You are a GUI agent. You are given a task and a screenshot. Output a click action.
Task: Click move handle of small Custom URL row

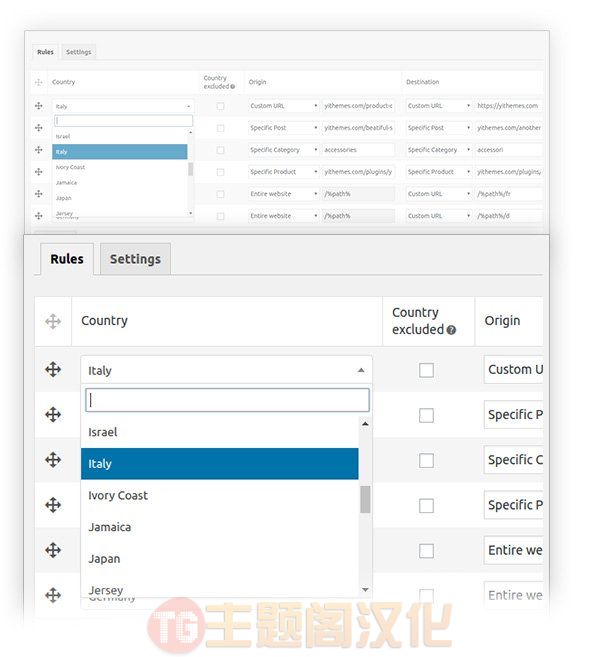(x=39, y=106)
